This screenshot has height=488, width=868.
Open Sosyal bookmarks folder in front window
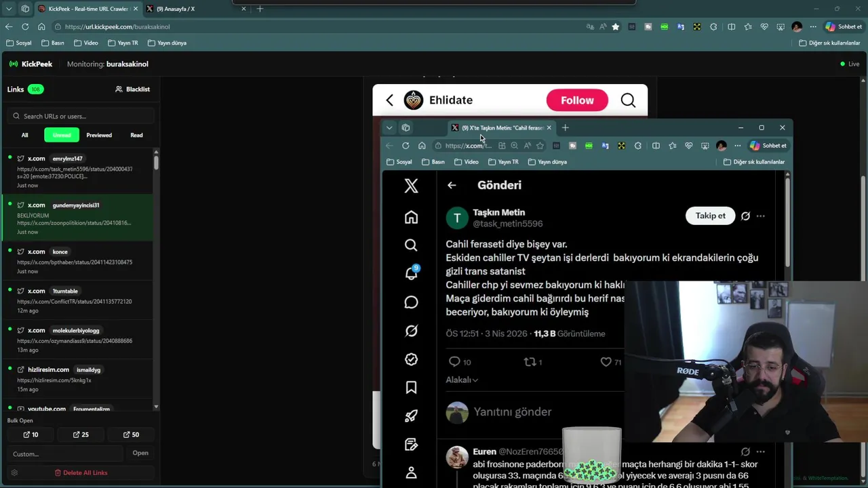[399, 162]
